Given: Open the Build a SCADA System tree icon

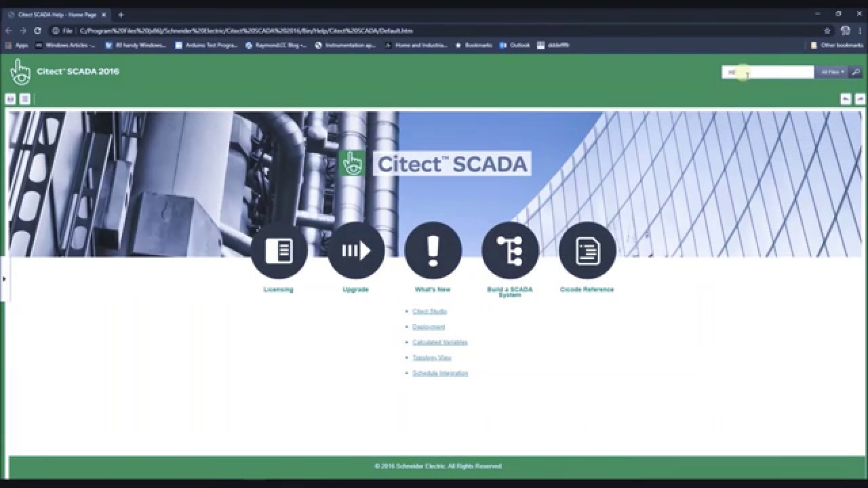Looking at the screenshot, I should (510, 250).
